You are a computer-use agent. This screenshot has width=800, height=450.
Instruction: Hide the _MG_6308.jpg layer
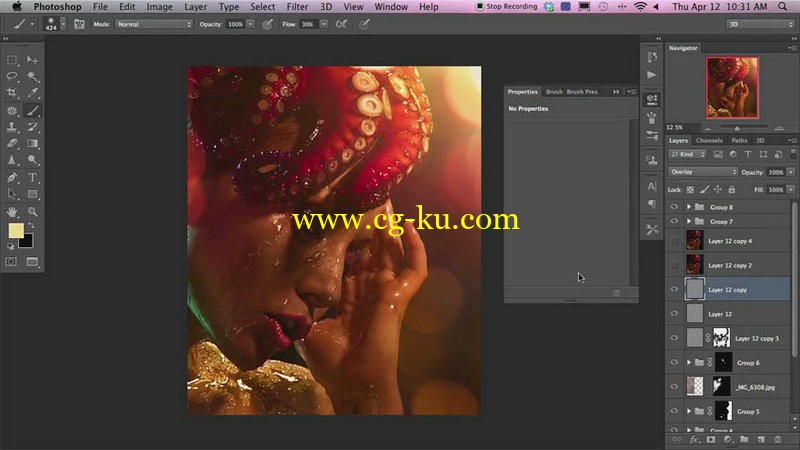coord(674,387)
